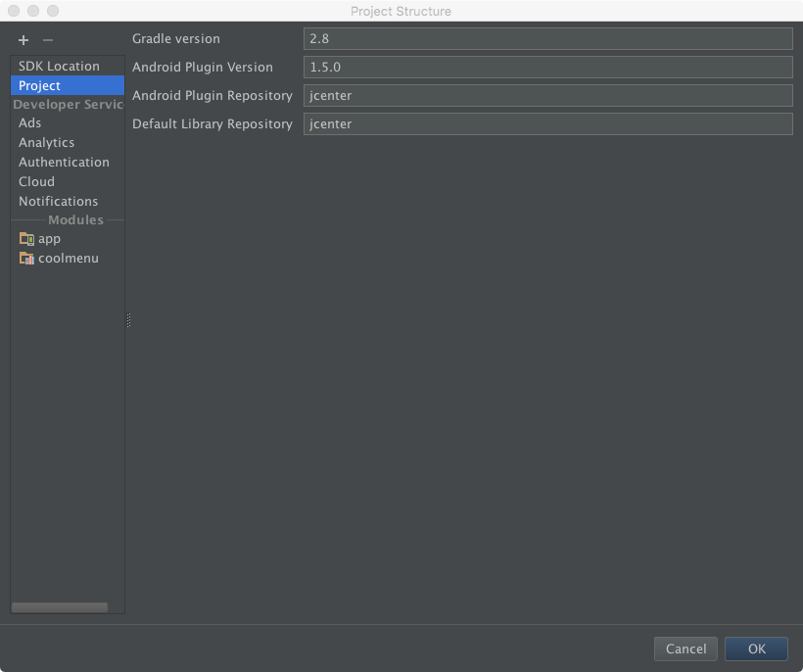Click the Android Plugin Version label

[x=203, y=67]
